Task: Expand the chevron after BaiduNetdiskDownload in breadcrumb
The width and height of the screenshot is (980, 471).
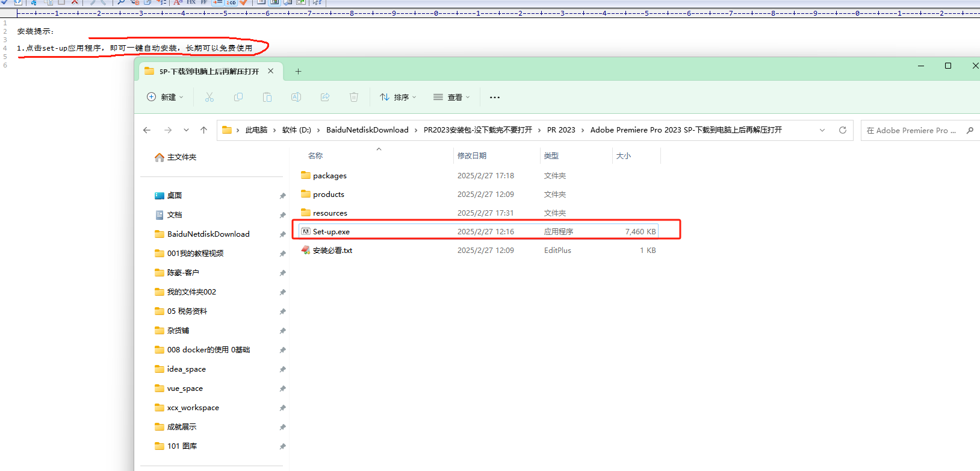Action: coord(416,130)
